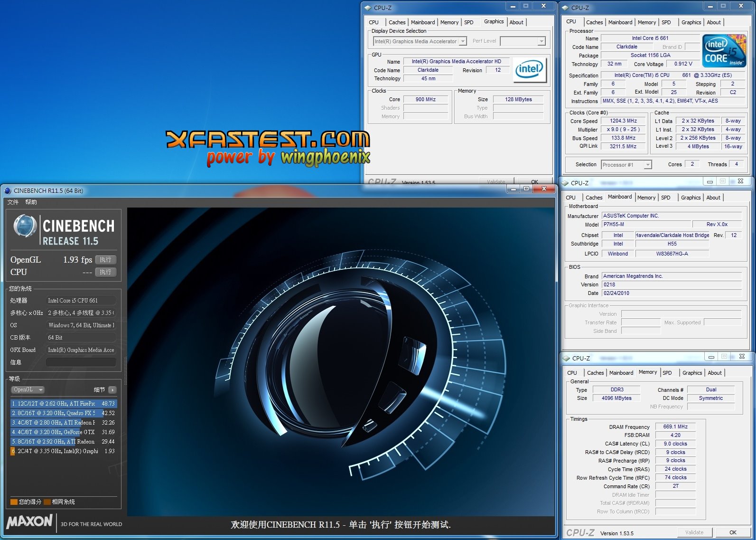Click the Core Speed value 1204.3 MHz

623,121
